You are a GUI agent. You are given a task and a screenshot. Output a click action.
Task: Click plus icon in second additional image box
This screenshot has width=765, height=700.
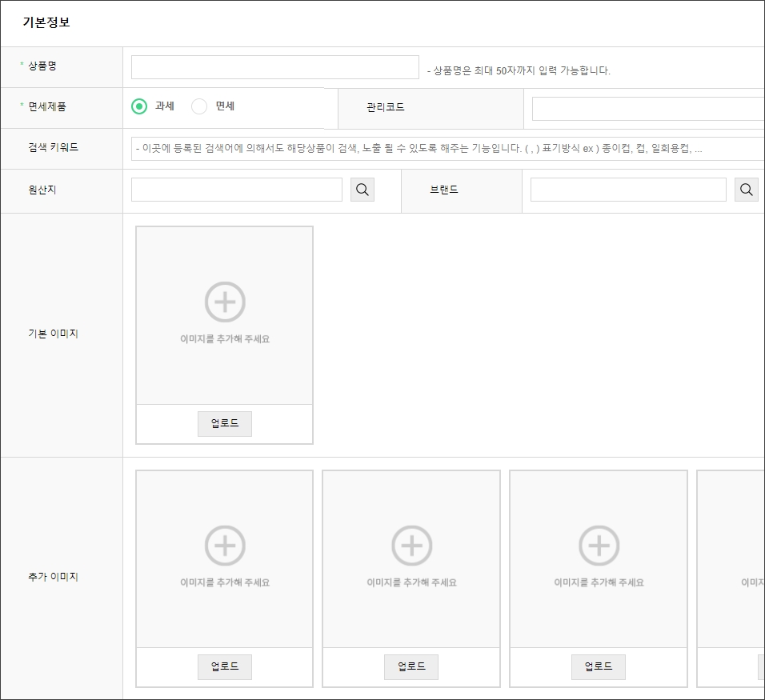[411, 546]
